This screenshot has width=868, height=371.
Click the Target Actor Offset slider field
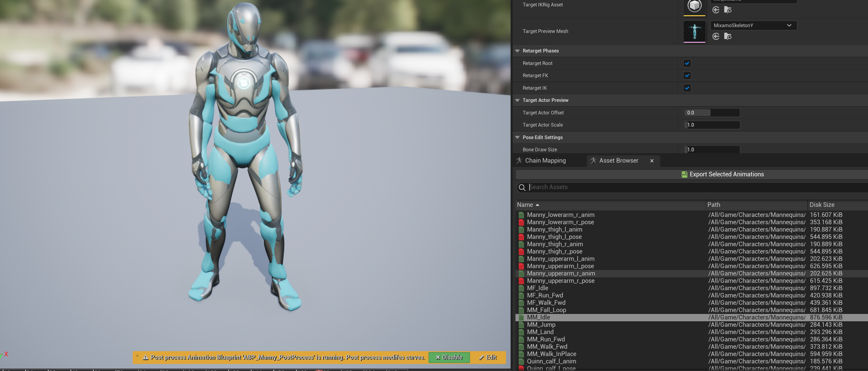click(x=711, y=113)
